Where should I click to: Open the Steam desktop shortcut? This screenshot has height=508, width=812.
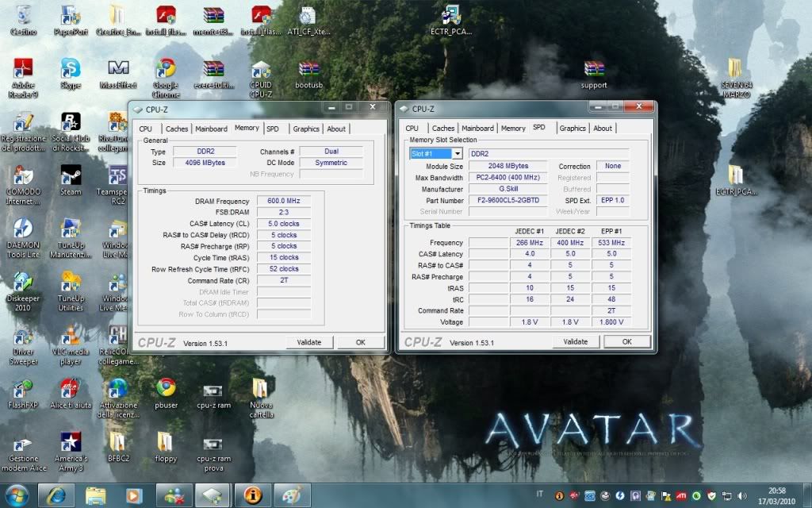click(71, 176)
